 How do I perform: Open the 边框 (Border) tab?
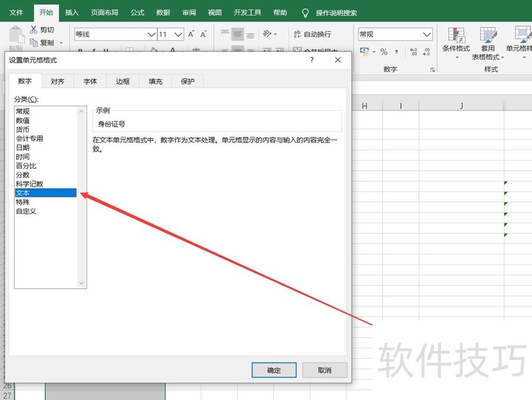(123, 81)
